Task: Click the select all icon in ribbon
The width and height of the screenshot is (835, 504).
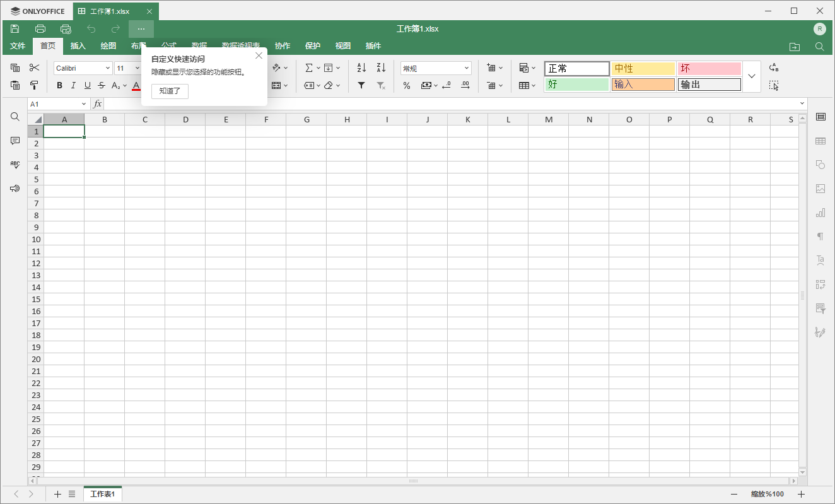Action: point(774,85)
